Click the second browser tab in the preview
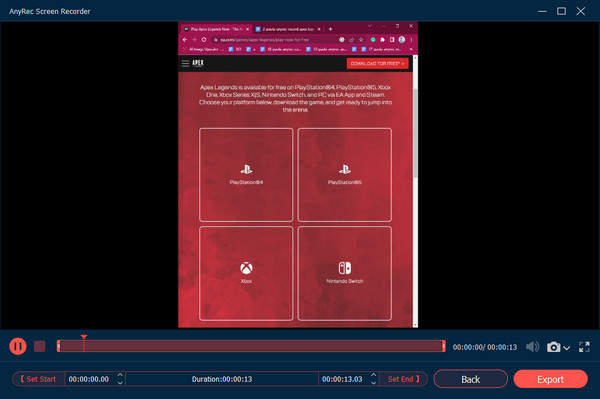600x399 pixels. tap(288, 29)
